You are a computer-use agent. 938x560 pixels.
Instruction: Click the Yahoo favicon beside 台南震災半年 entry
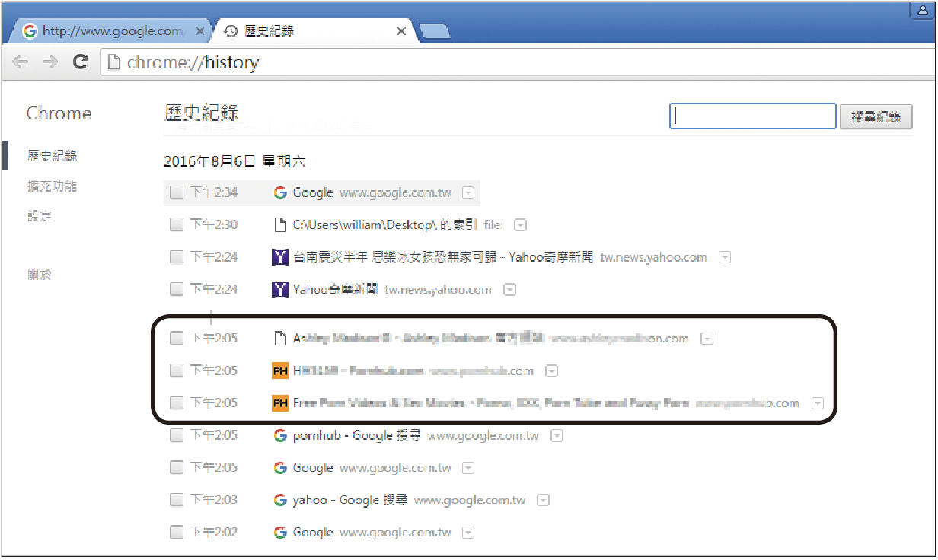pyautogui.click(x=280, y=257)
